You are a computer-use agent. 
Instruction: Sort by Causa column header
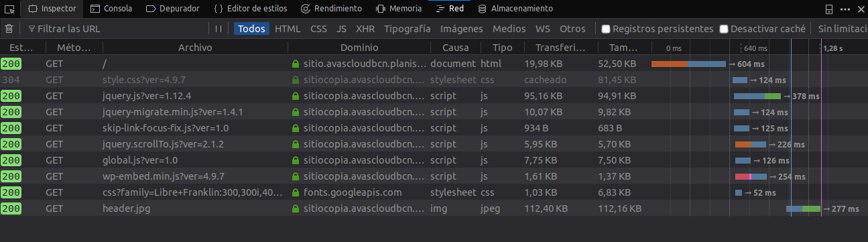[456, 48]
